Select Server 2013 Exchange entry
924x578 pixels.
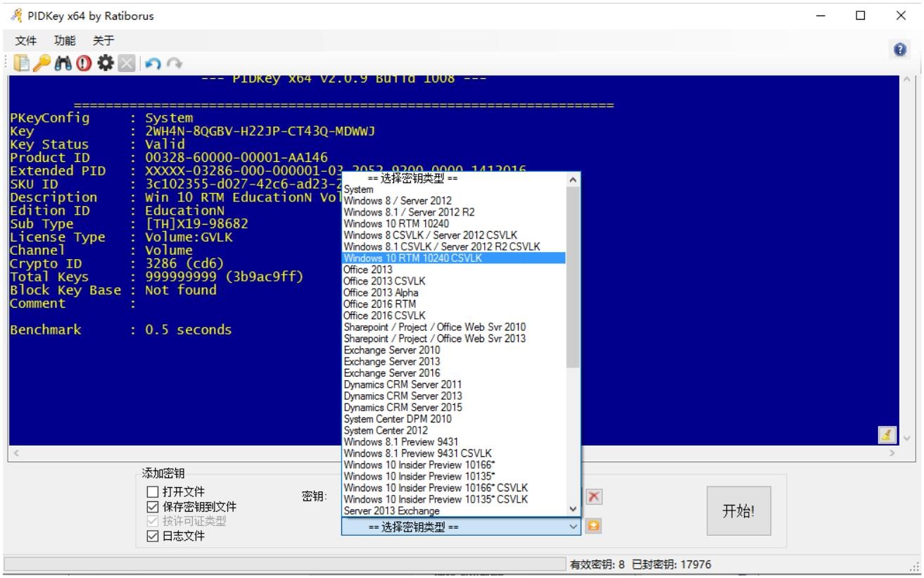[x=454, y=510]
